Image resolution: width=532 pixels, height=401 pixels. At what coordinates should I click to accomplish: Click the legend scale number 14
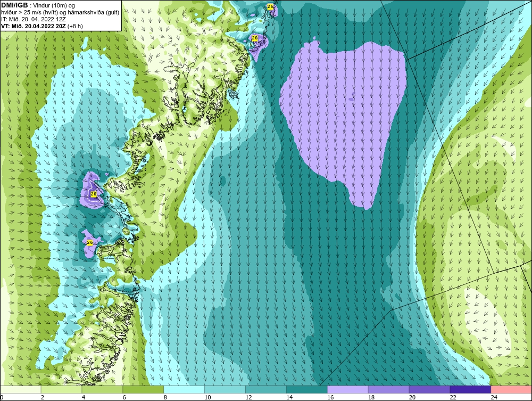pos(289,397)
